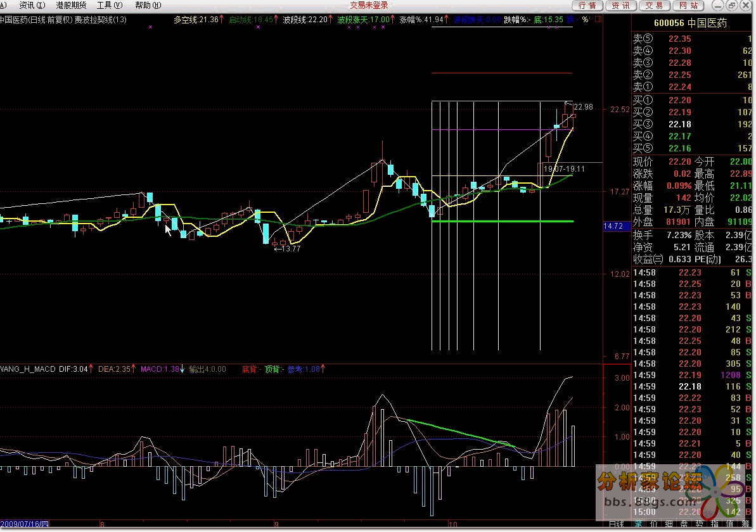Click the chart title 中国医药(日线,前复权) 费波拉契线(13)
Image resolution: width=756 pixels, height=532 pixels.
[63, 20]
